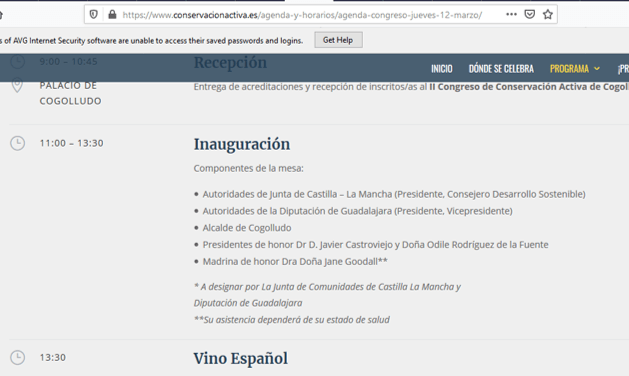Screen dimensions: 629x376
Task: Click the Get Help button
Action: 338,40
